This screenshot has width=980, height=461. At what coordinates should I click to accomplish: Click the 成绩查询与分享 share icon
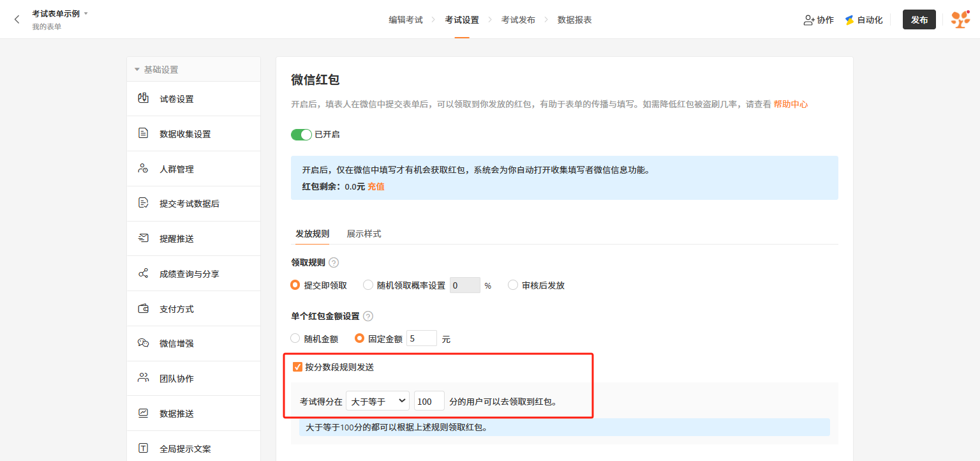144,273
